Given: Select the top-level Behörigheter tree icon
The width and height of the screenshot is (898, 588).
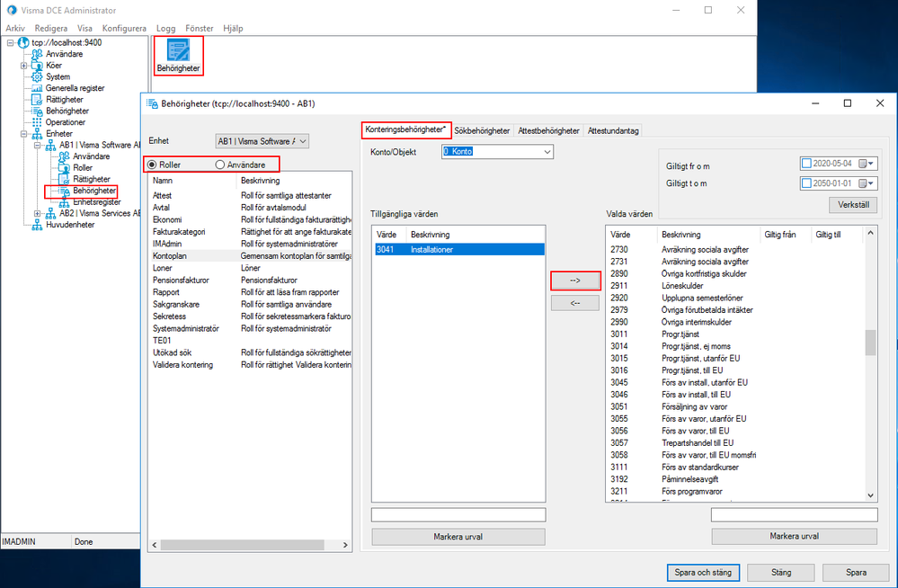Looking at the screenshot, I should [x=37, y=111].
